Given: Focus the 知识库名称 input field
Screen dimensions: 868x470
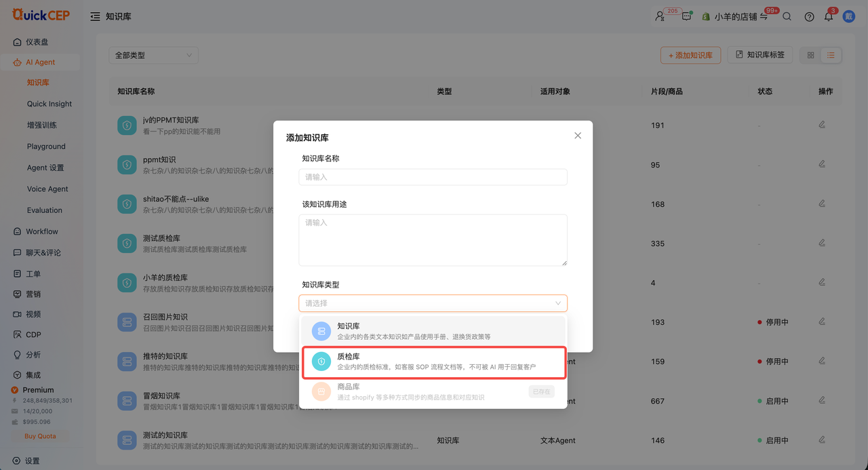Looking at the screenshot, I should click(433, 177).
